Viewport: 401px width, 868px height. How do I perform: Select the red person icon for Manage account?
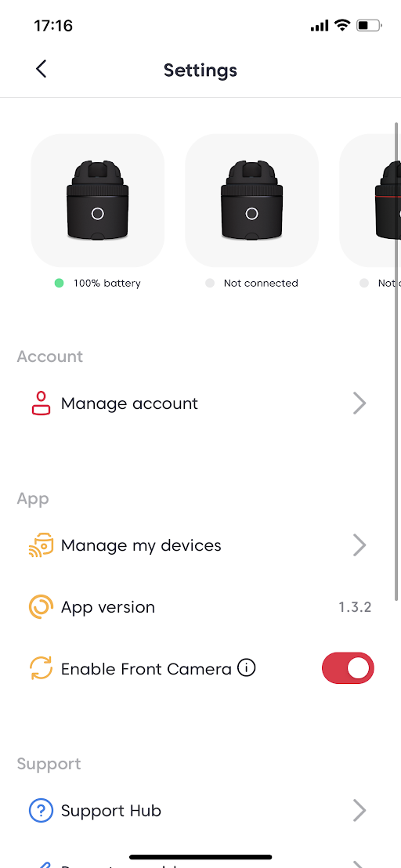pos(41,403)
